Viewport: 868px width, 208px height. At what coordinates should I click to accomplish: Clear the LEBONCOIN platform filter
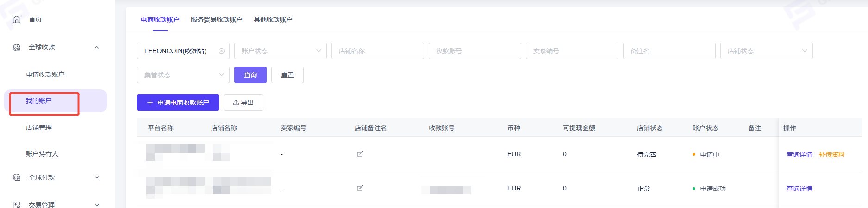coord(221,51)
